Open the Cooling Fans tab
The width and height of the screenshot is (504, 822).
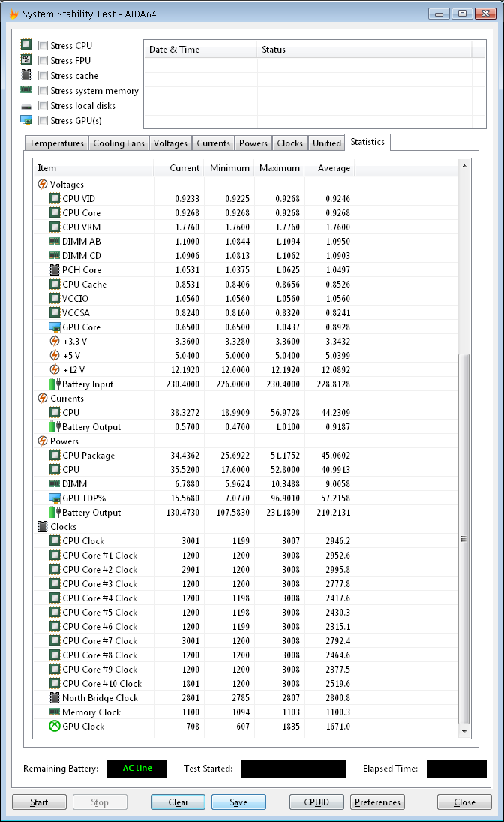tap(118, 143)
